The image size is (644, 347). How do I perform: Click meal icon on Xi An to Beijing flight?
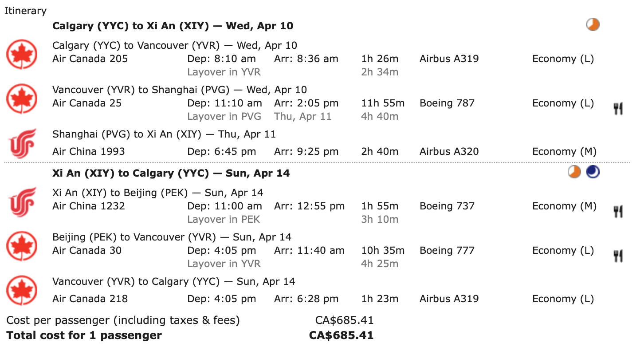coord(618,212)
